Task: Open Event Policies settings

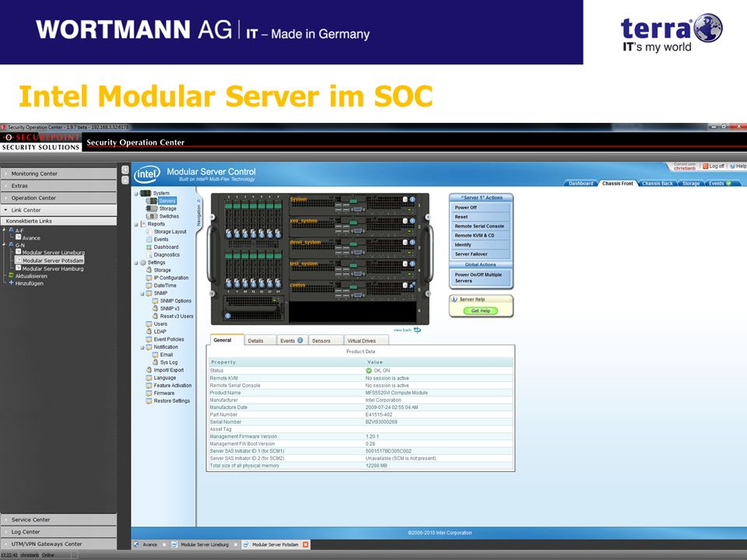Action: (169, 339)
